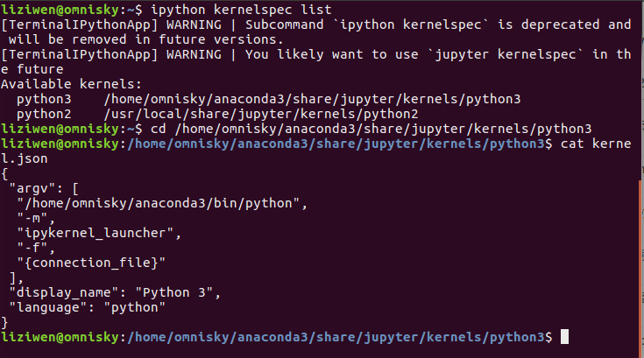
Task: Click the "display_name": "Python 3" line
Action: tap(115, 293)
